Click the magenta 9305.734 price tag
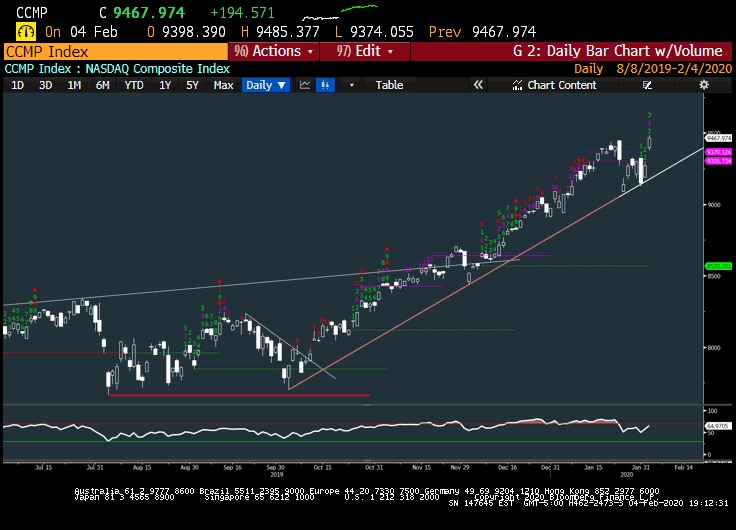The height and width of the screenshot is (530, 736). [x=719, y=161]
